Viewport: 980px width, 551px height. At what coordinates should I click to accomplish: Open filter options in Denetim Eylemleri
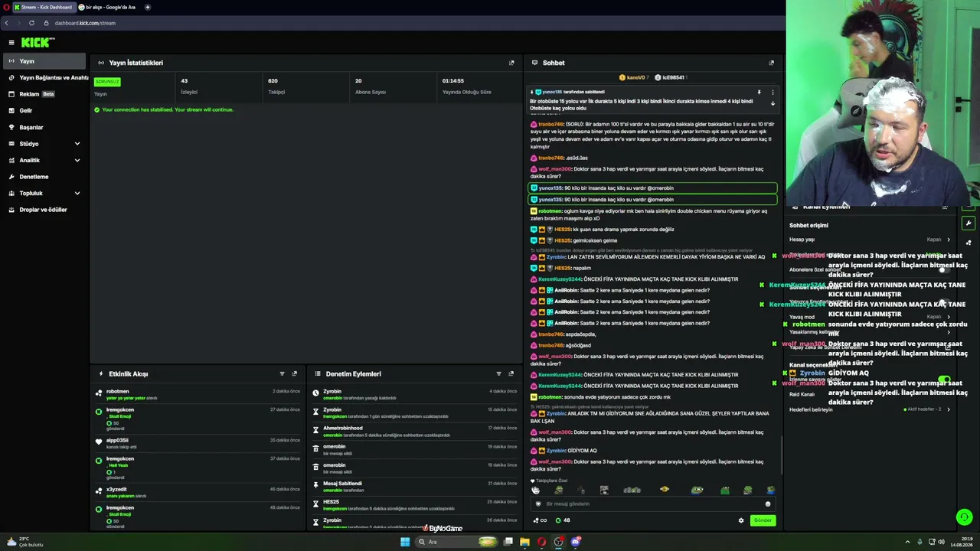[498, 373]
